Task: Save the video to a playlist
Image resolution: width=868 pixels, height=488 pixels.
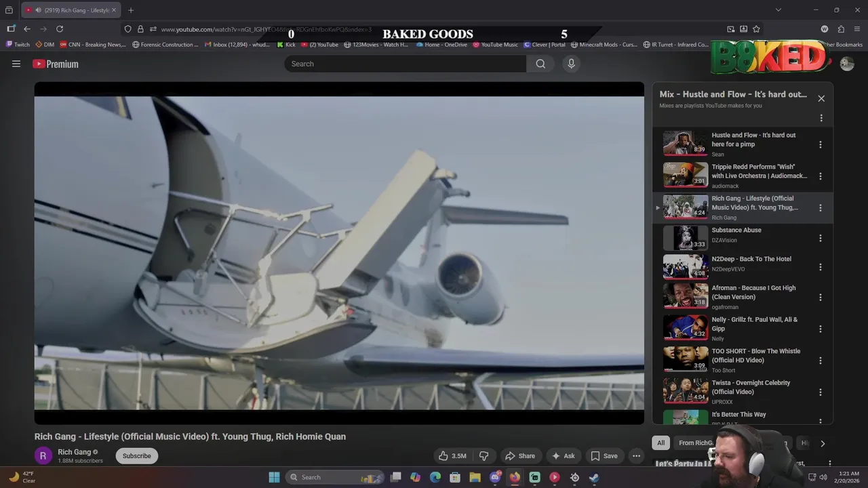Action: click(604, 456)
